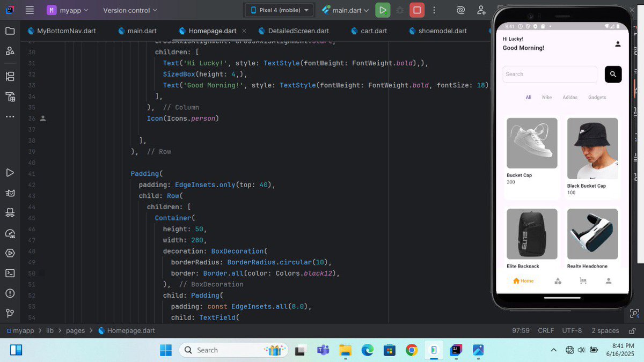Switch to the main.dart editor tab
The height and width of the screenshot is (362, 644).
[137, 31]
